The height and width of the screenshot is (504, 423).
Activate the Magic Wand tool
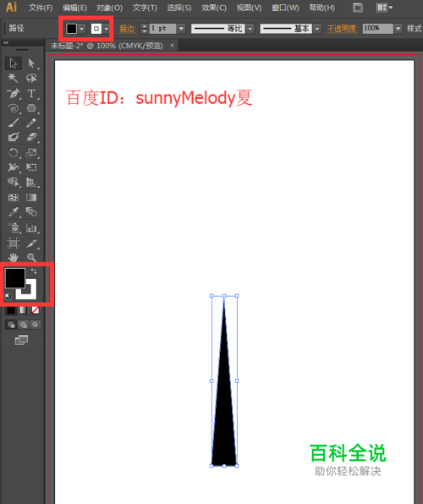(x=14, y=78)
